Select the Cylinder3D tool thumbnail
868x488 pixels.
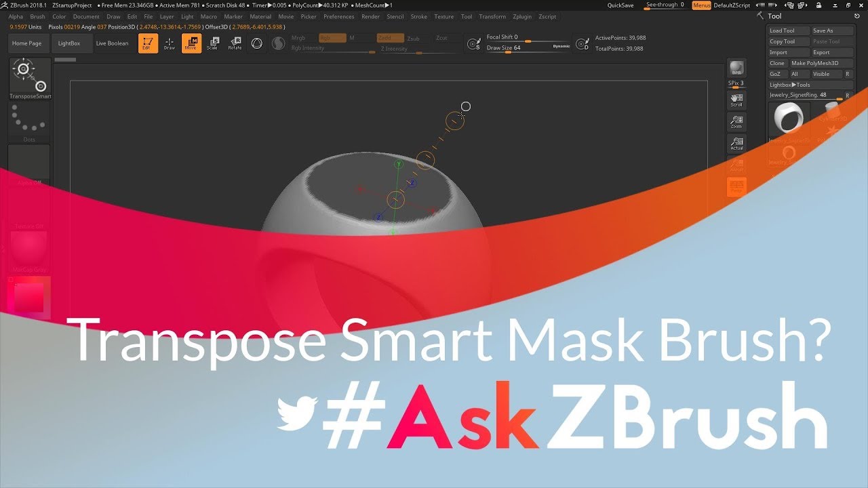(833, 113)
